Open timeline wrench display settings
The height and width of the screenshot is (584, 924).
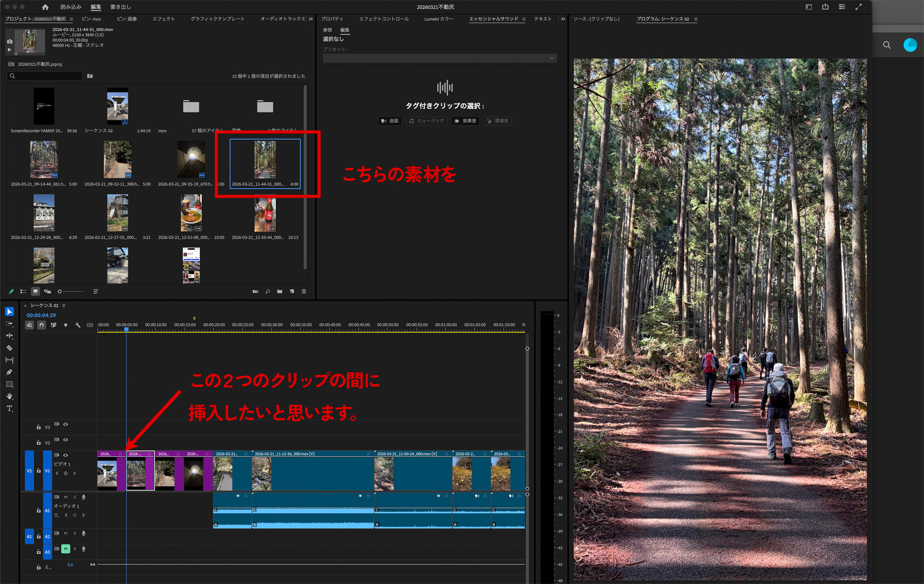[78, 325]
